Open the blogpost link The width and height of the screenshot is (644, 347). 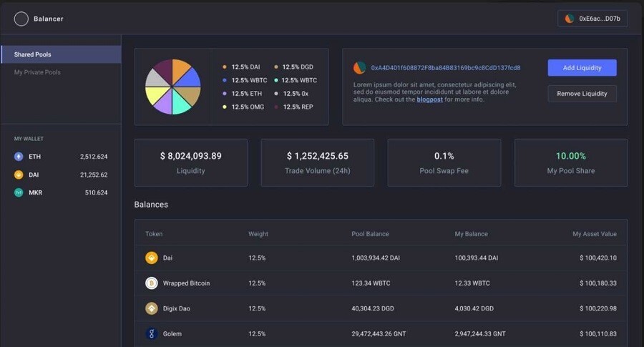(x=429, y=99)
